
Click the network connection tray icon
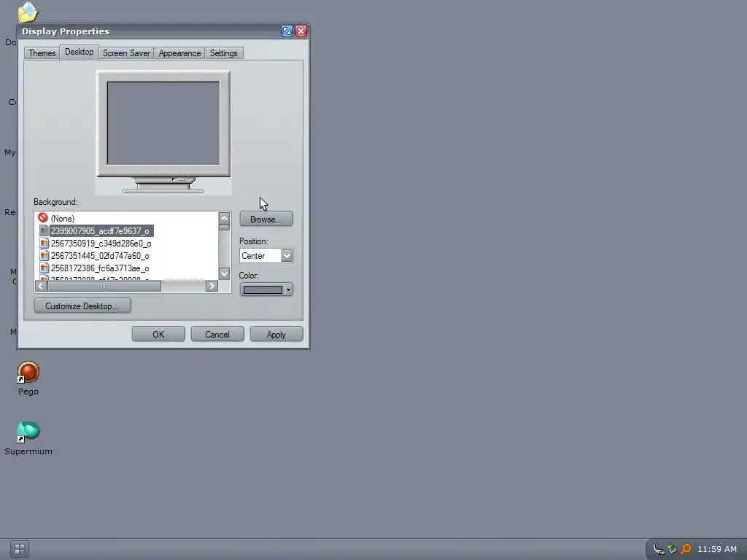pos(659,549)
